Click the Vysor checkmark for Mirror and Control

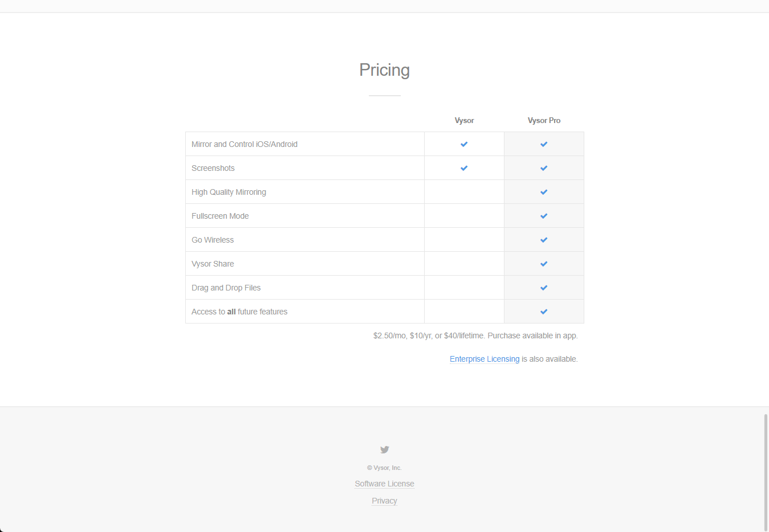(x=464, y=144)
